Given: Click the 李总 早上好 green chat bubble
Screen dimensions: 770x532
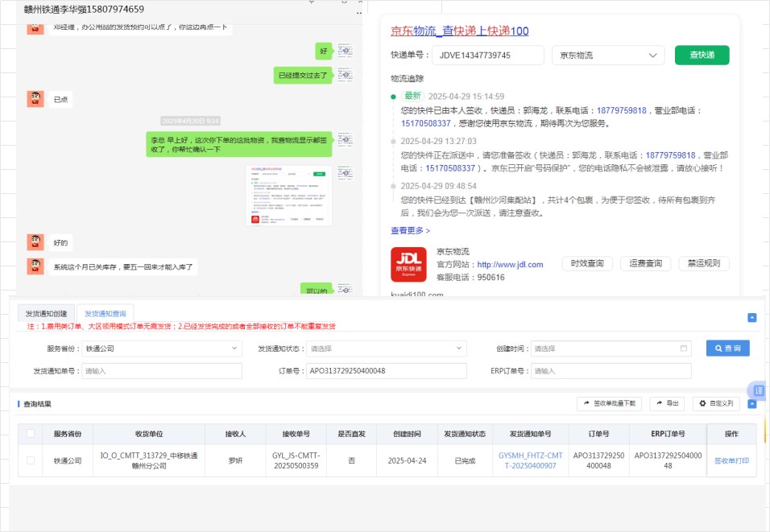Looking at the screenshot, I should [239, 144].
